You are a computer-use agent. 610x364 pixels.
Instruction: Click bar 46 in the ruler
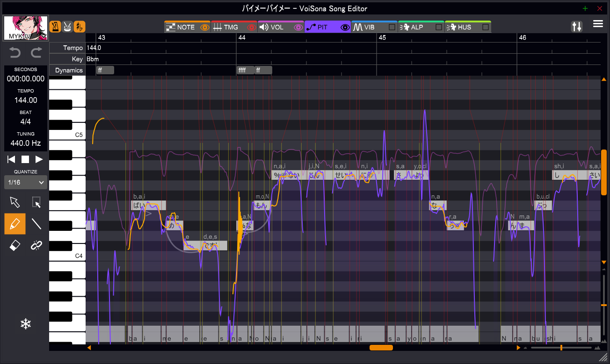point(523,37)
